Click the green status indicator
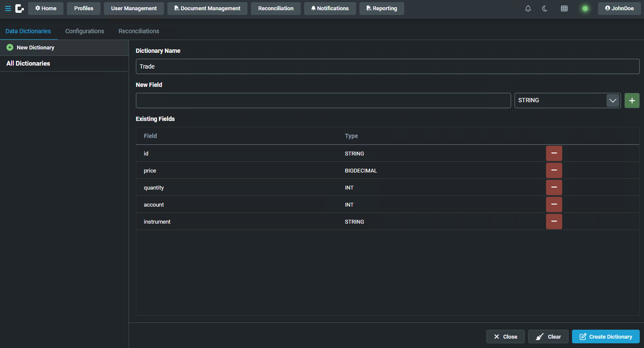644x348 pixels. coord(585,9)
